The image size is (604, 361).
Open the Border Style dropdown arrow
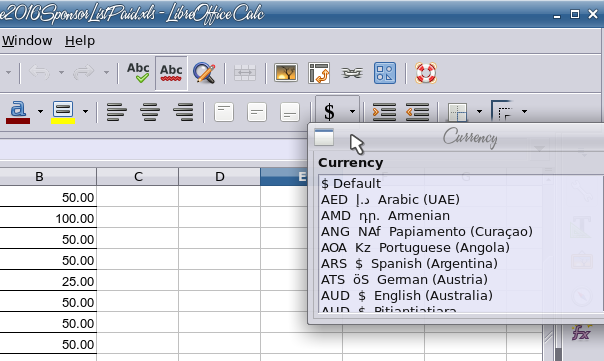pos(524,112)
